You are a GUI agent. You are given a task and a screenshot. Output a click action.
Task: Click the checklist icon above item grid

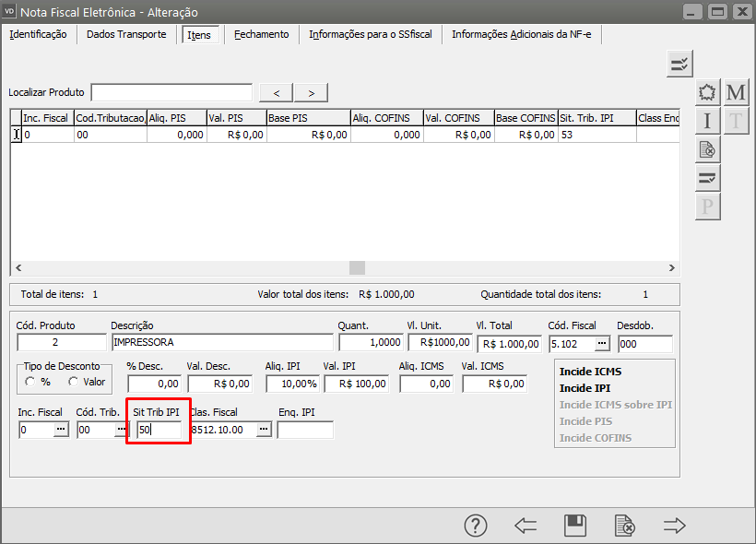click(679, 64)
